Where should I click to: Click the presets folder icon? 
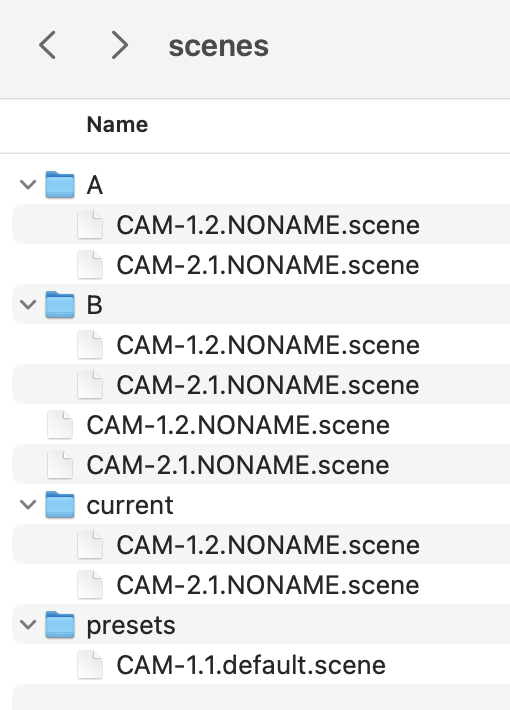60,624
